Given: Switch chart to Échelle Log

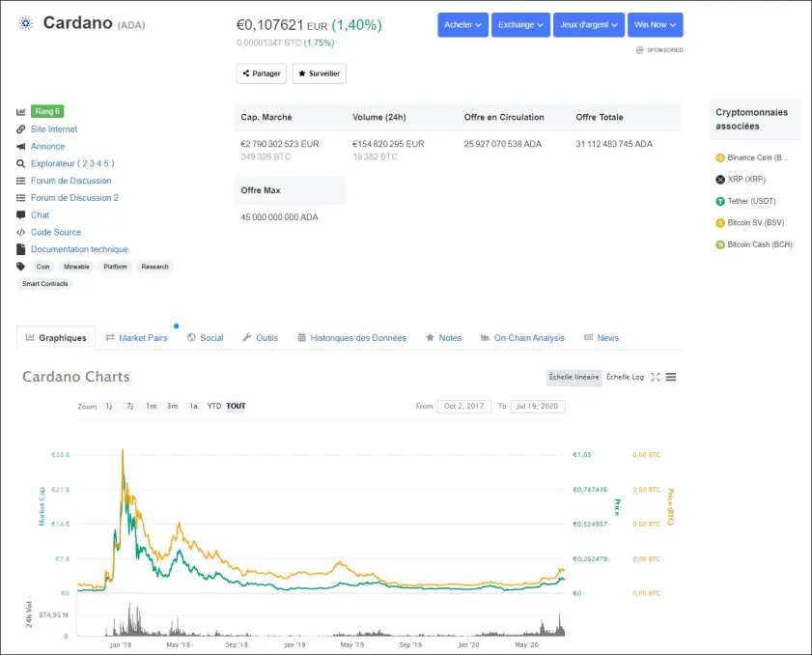Looking at the screenshot, I should point(625,377).
